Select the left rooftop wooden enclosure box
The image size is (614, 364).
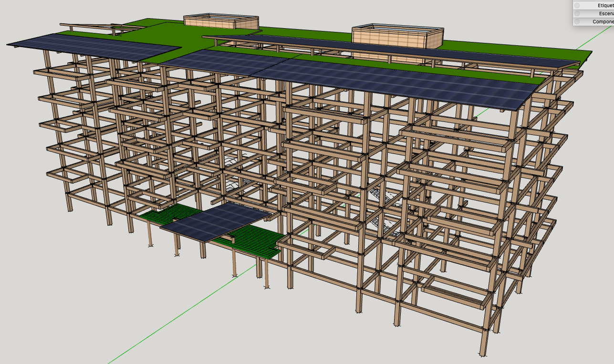221,22
